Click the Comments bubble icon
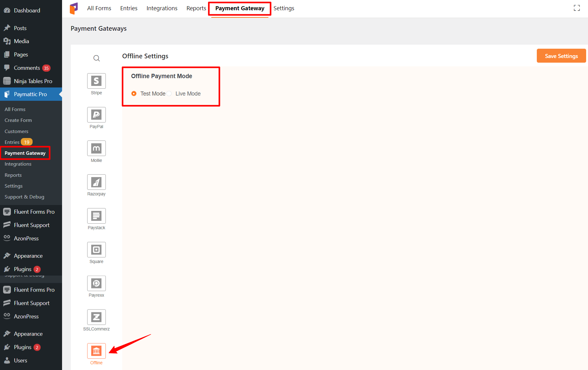Image resolution: width=588 pixels, height=370 pixels. (7, 68)
